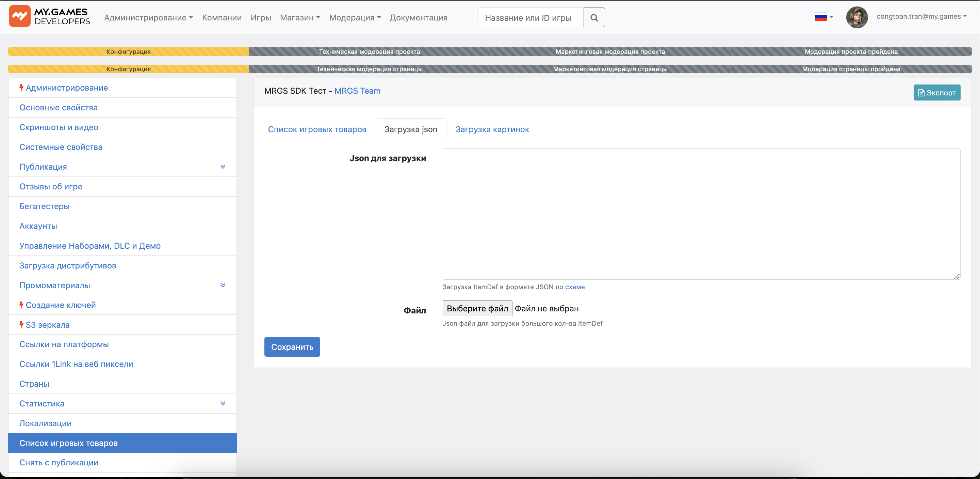
Task: Switch to Загрузка картинок tab
Action: 492,129
